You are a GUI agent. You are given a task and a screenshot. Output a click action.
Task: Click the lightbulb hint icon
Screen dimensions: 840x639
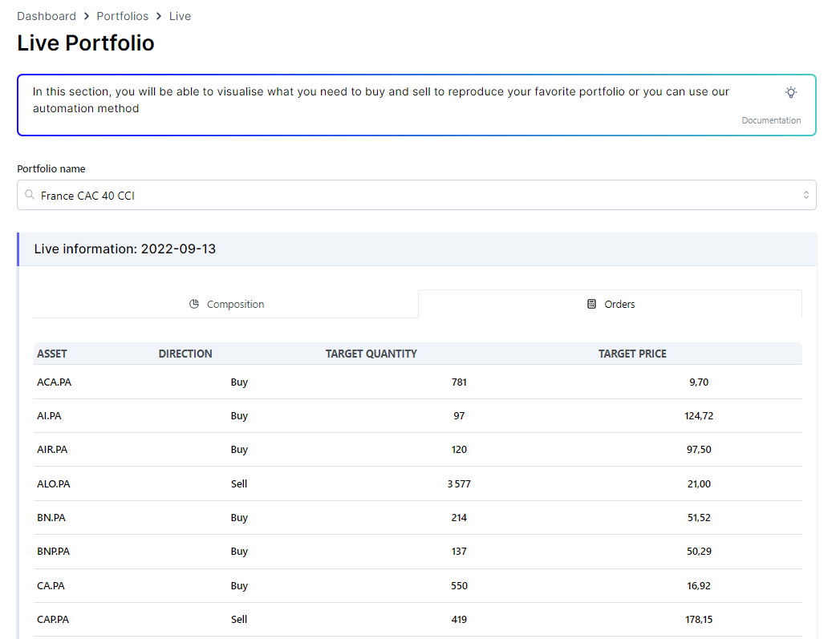pyautogui.click(x=791, y=92)
